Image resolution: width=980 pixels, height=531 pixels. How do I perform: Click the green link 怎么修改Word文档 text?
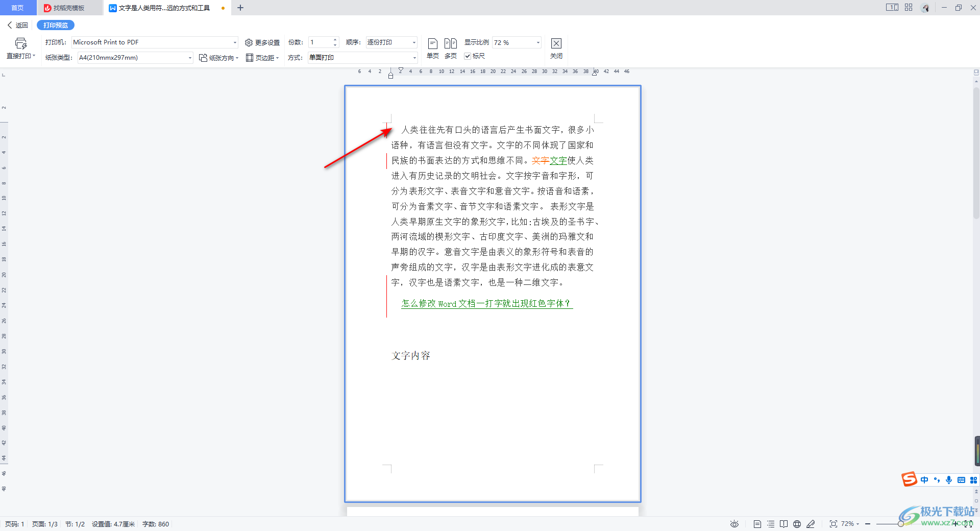486,304
